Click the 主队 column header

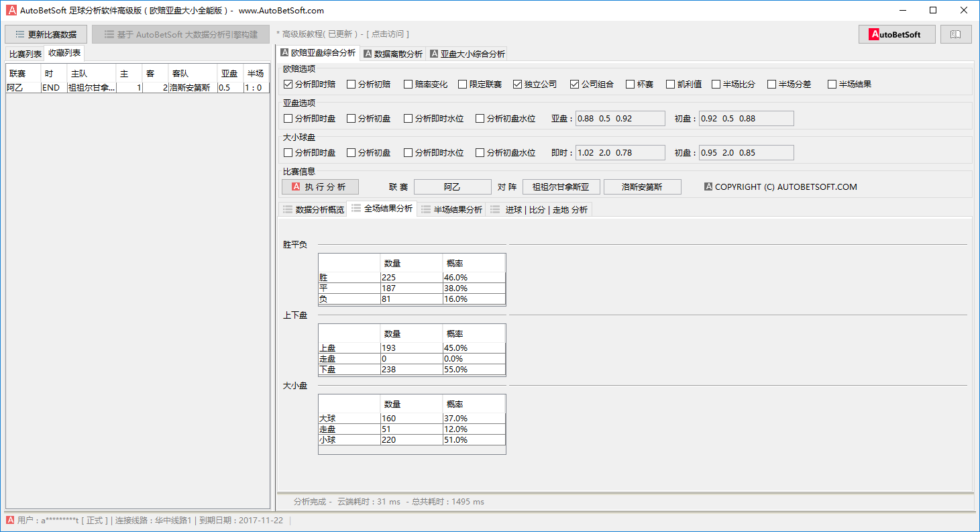(91, 74)
